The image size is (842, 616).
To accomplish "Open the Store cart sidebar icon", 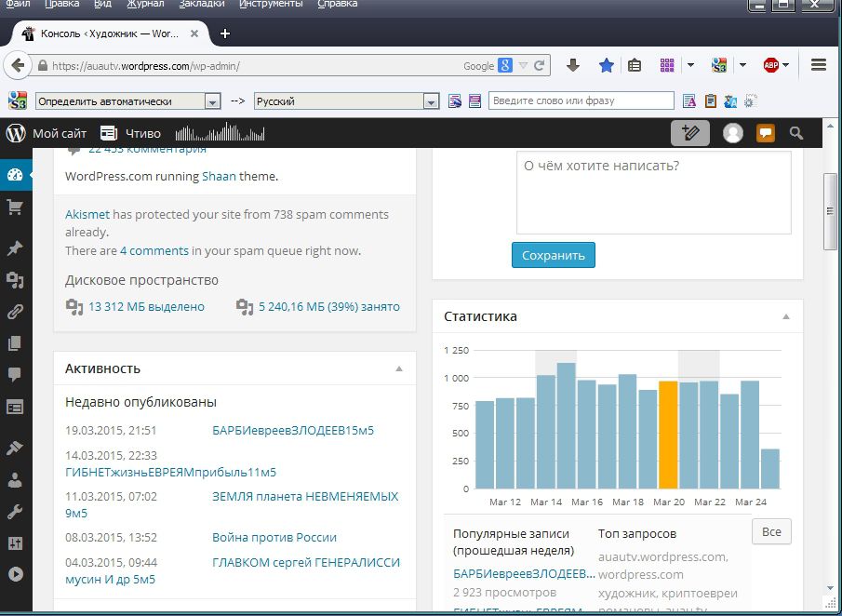I will pos(15,208).
